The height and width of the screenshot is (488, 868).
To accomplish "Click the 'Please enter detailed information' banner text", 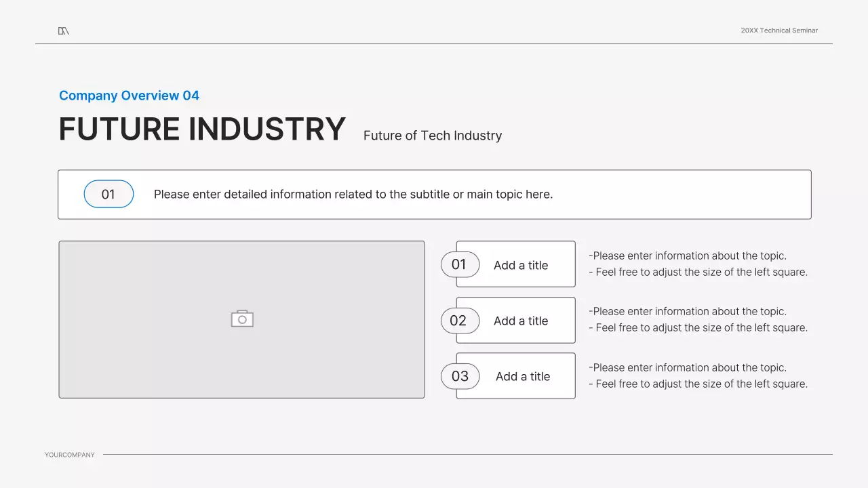I will pos(353,195).
